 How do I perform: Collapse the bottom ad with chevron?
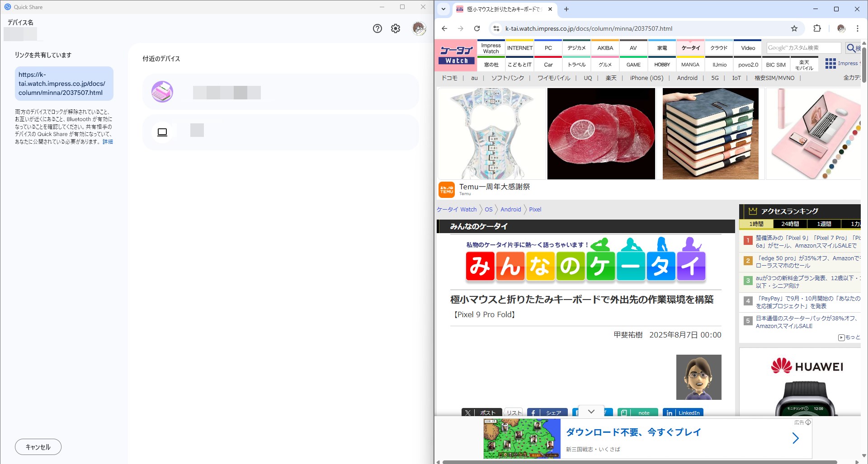[591, 411]
